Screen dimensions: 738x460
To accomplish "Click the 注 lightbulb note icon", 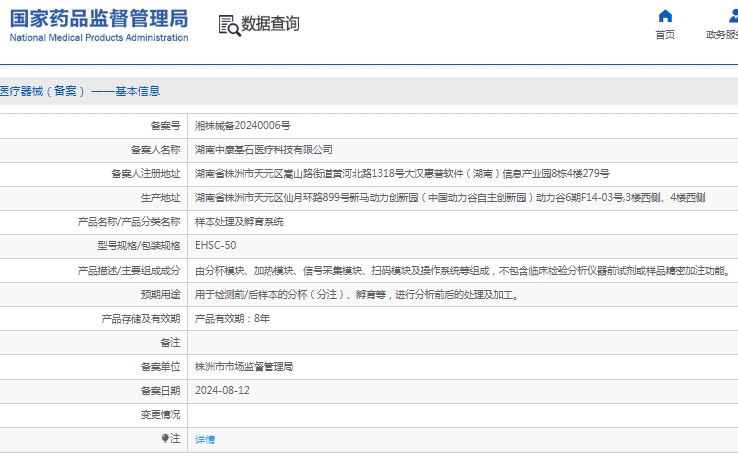I will pos(165,439).
